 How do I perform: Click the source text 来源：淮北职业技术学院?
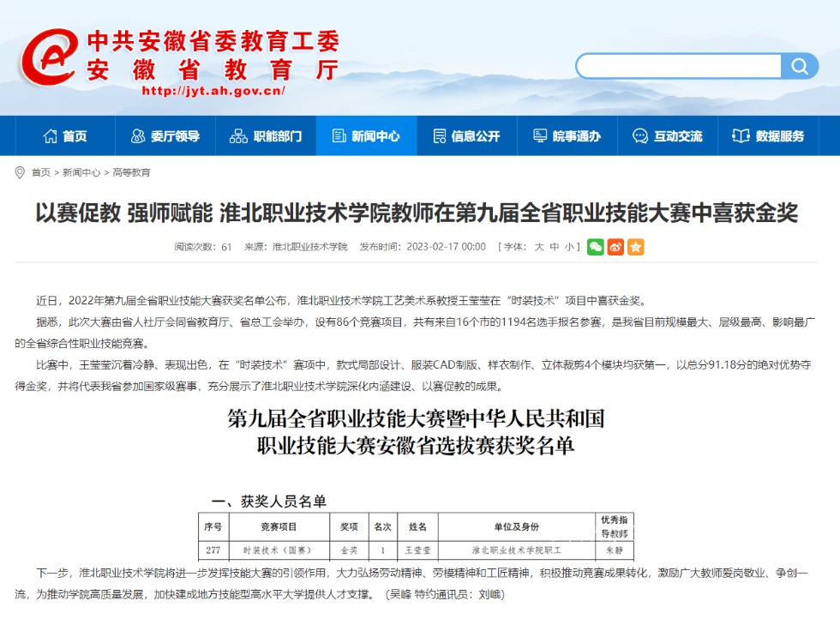pos(297,247)
